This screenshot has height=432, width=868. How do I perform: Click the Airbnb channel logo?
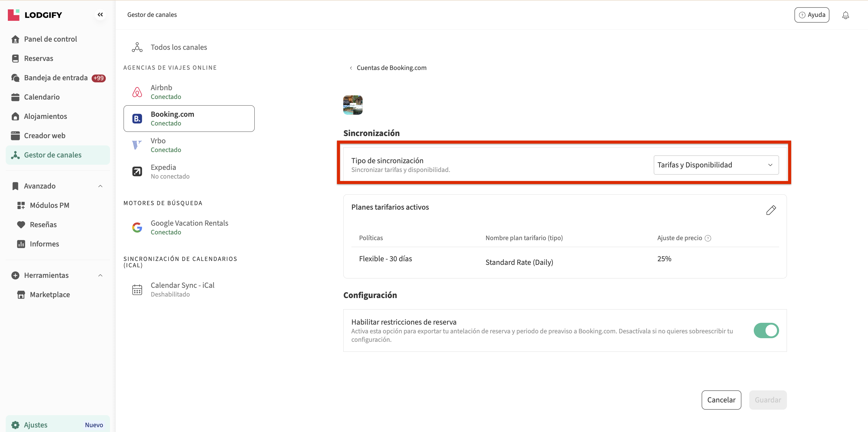pos(137,92)
